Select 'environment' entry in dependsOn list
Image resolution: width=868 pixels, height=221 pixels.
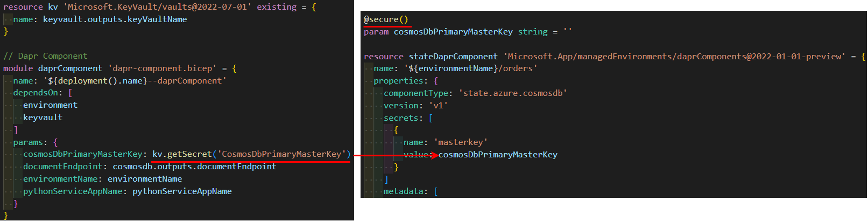pos(50,105)
